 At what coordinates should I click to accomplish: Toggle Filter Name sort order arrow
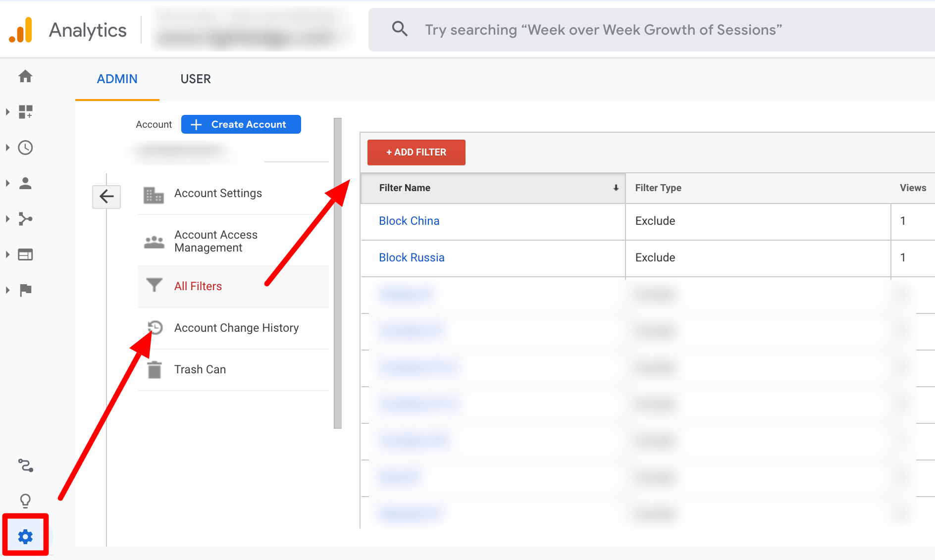(616, 188)
